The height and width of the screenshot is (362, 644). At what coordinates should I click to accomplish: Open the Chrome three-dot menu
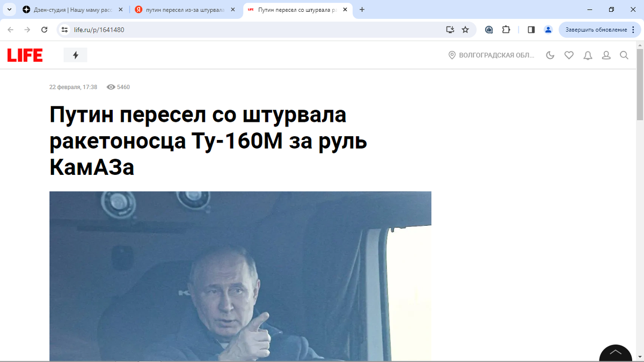633,29
